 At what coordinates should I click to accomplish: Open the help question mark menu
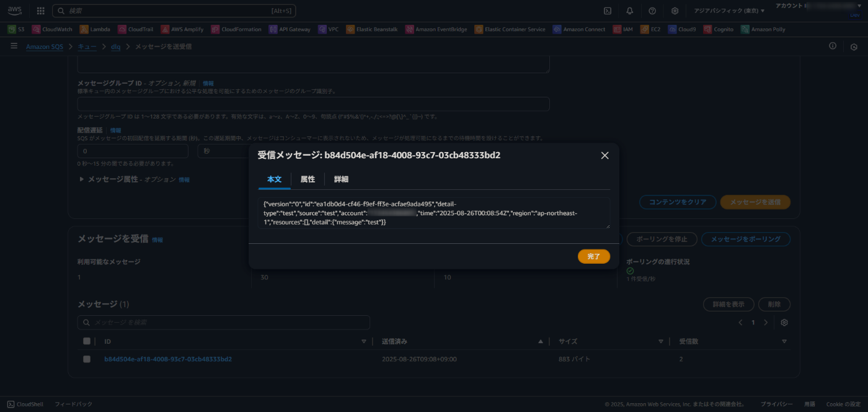tap(652, 11)
